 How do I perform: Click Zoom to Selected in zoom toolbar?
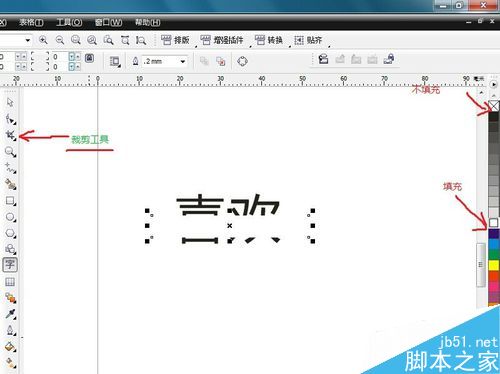tap(76, 40)
